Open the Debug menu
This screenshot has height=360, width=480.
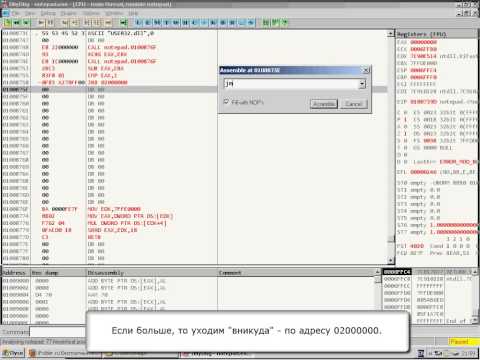coord(48,13)
